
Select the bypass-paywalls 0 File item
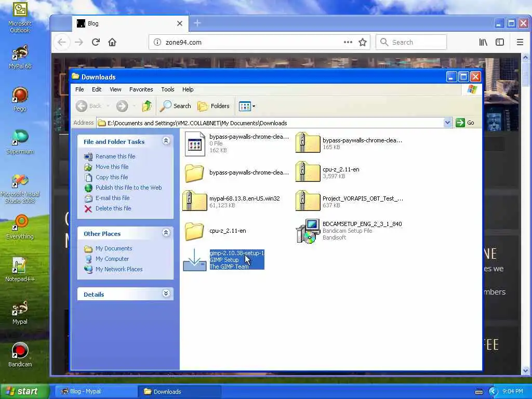click(237, 143)
